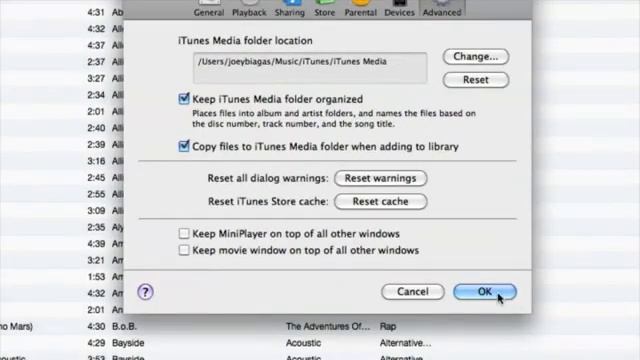640x360 pixels.
Task: Click the 4:31 duration in song list
Action: click(x=96, y=13)
